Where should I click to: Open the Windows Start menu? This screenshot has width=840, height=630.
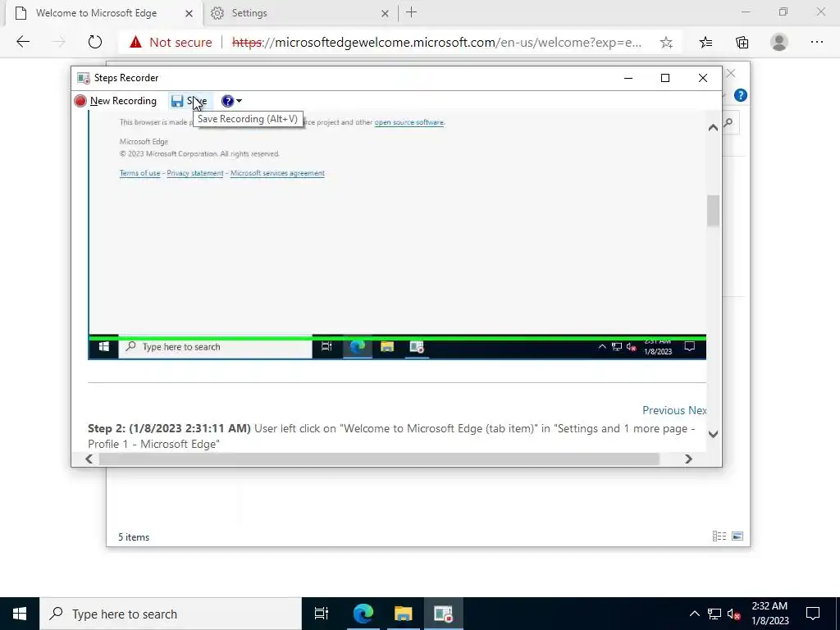(x=20, y=614)
